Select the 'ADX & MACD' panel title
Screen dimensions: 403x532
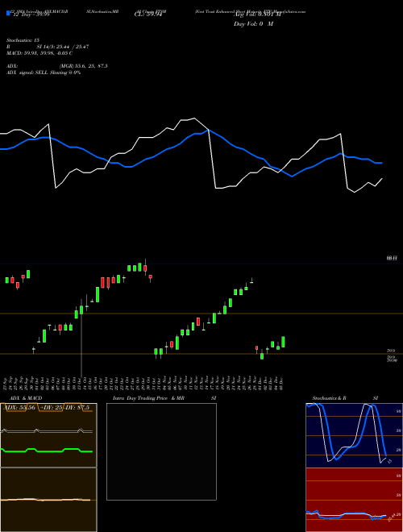point(26,398)
